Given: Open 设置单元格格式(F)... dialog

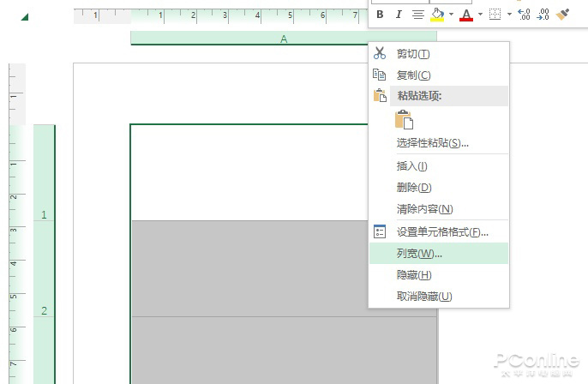Looking at the screenshot, I should click(439, 232).
